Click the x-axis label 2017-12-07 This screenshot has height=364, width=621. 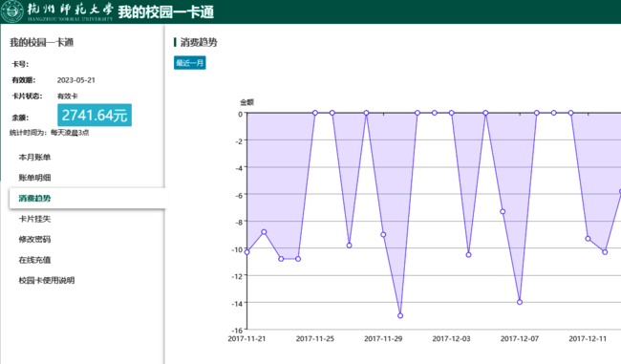[520, 338]
